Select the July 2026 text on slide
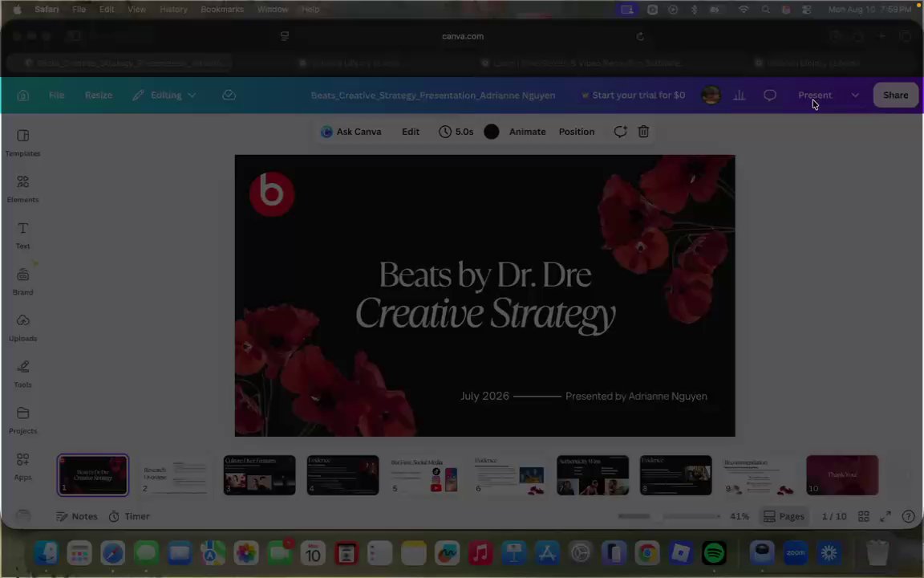The image size is (924, 578). [x=484, y=397]
